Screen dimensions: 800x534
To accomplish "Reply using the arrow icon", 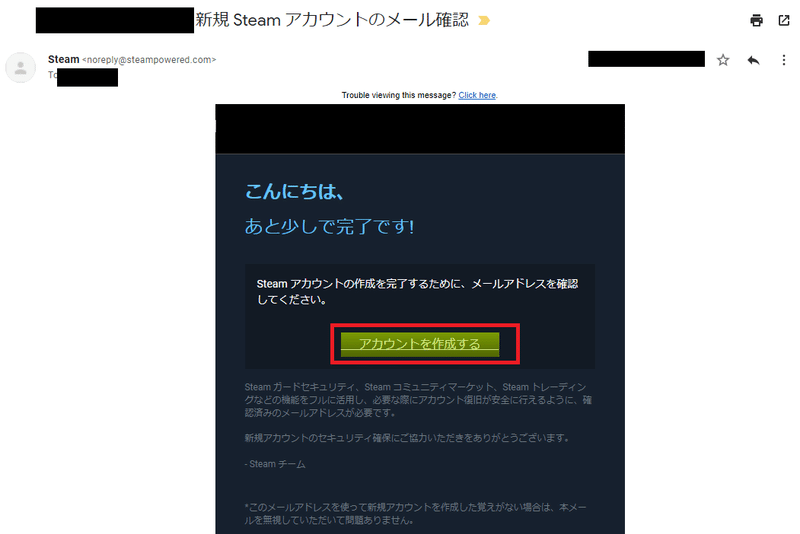I will click(x=754, y=60).
